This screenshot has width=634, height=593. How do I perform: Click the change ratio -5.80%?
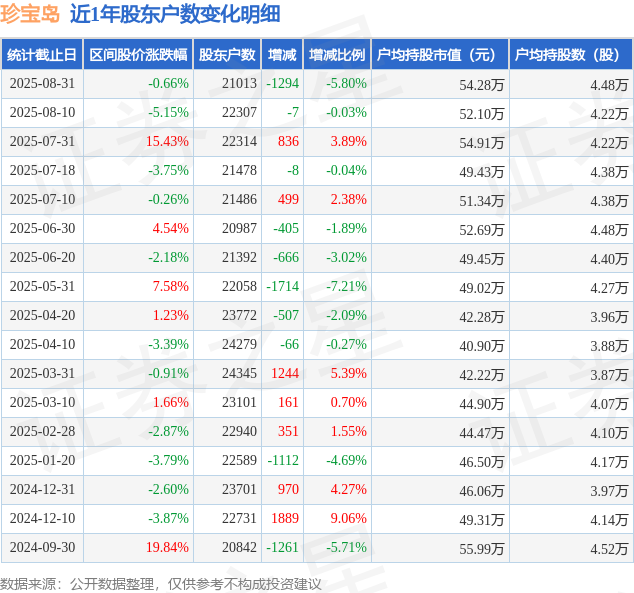347,84
